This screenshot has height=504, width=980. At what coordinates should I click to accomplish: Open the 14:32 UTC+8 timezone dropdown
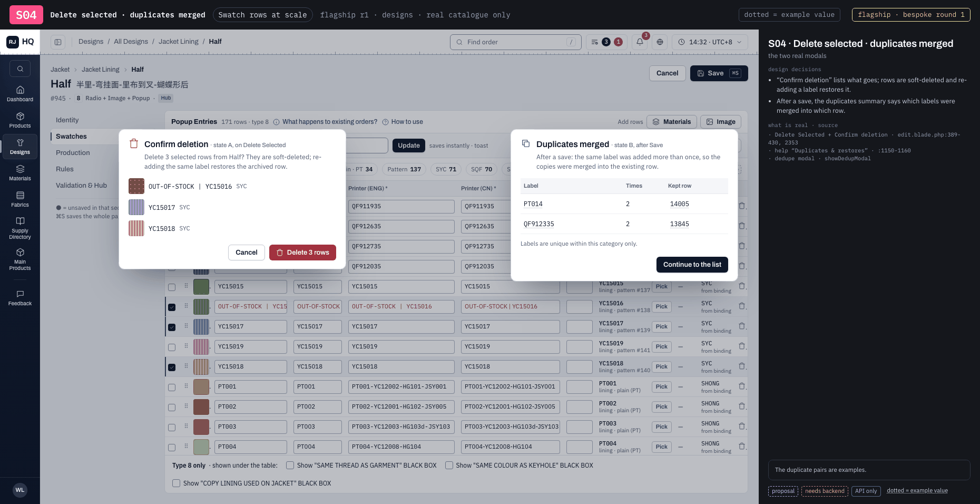coord(710,42)
